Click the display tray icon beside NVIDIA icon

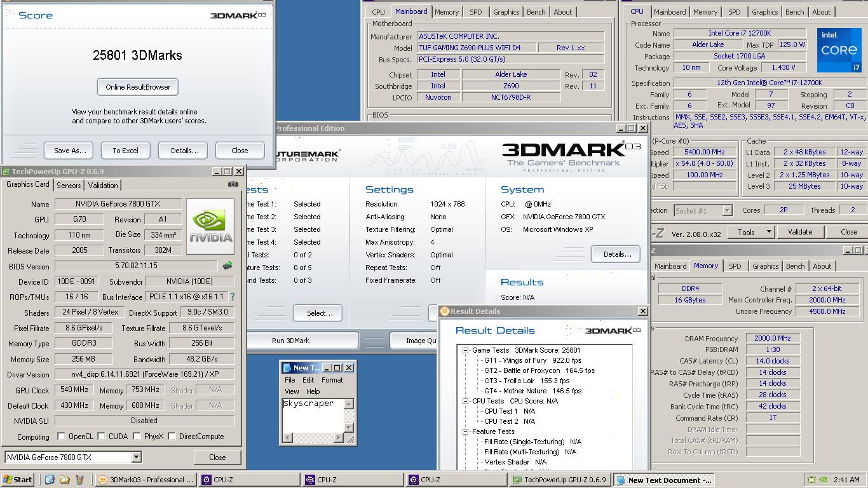[811, 480]
